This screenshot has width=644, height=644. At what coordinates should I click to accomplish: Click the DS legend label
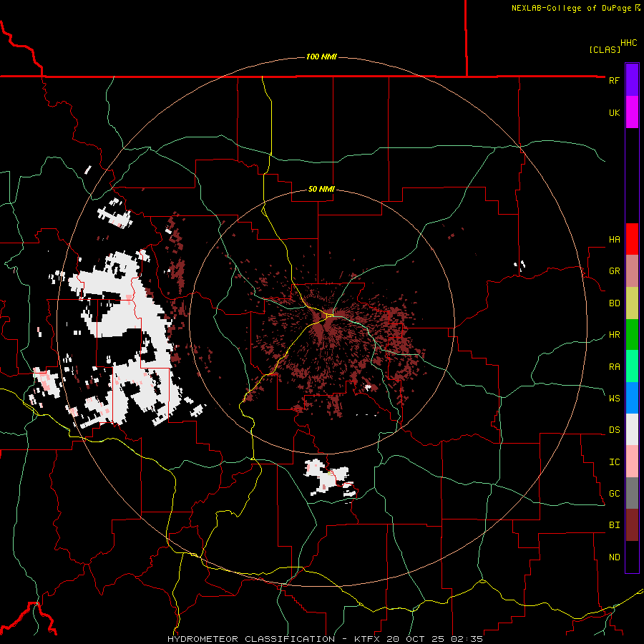point(614,430)
